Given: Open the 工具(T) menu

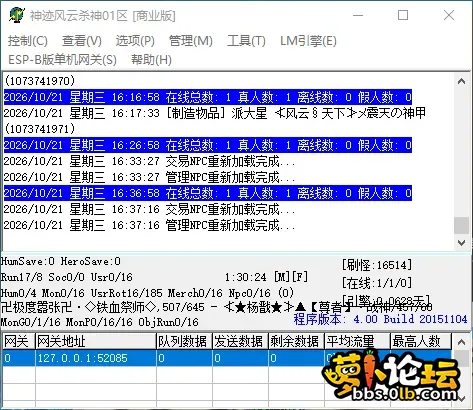Looking at the screenshot, I should pyautogui.click(x=246, y=41).
